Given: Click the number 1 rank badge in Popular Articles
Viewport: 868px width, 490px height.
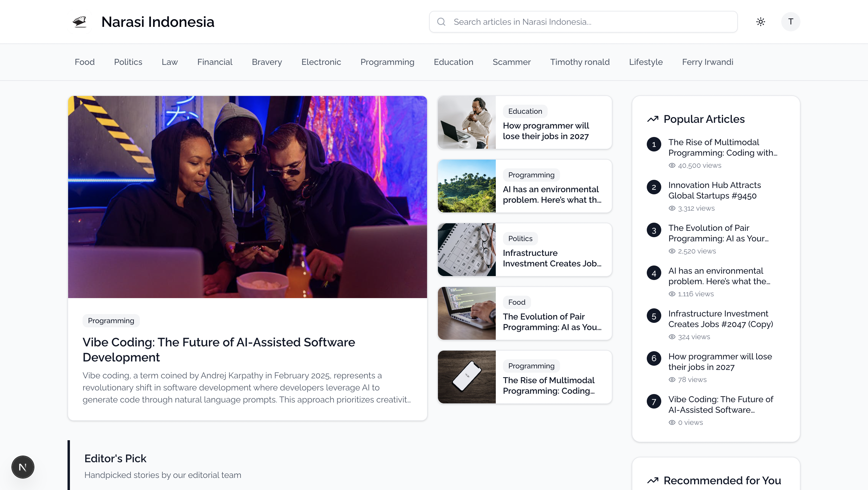Looking at the screenshot, I should (654, 144).
